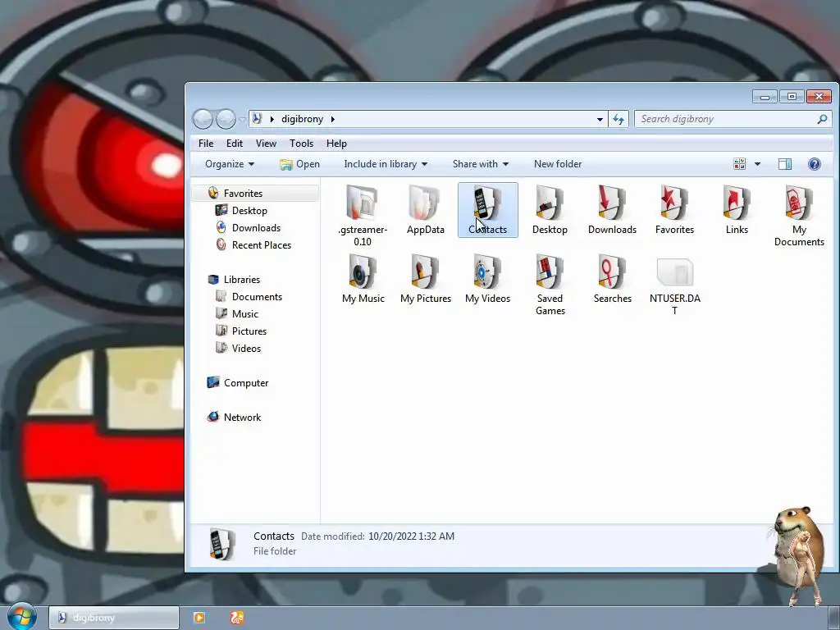This screenshot has width=840, height=630.
Task: Open the Organize dropdown
Action: 230,164
